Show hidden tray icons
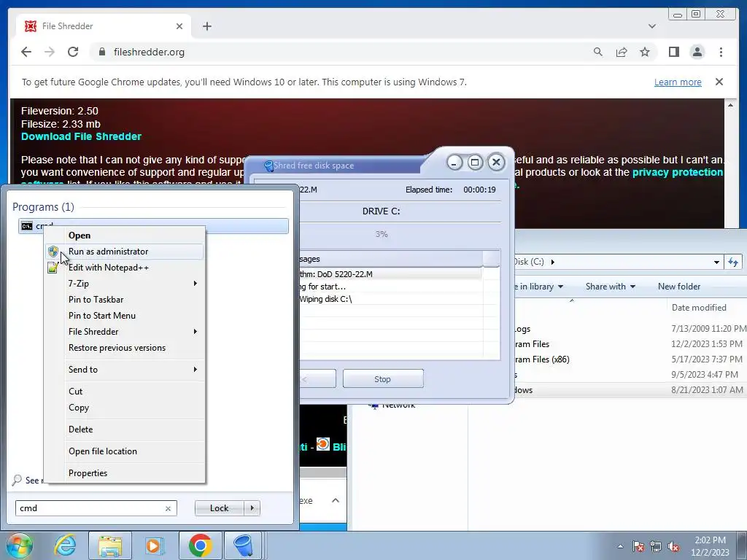This screenshot has width=747, height=560. pos(620,546)
